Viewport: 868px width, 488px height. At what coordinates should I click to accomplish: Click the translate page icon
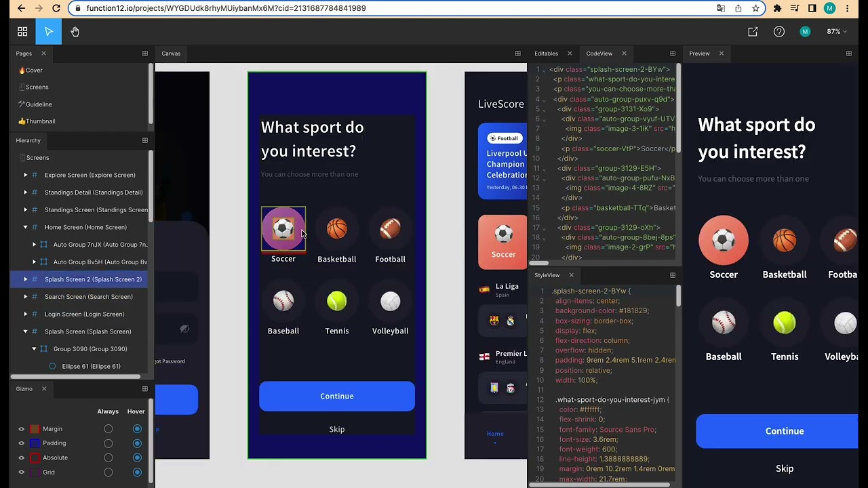point(721,8)
